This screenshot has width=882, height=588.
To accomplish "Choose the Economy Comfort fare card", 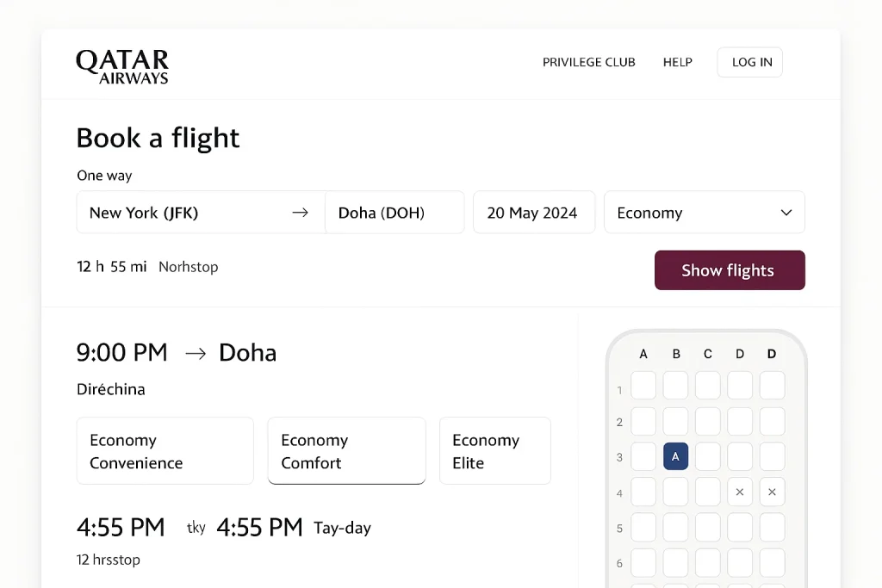I will coord(346,451).
